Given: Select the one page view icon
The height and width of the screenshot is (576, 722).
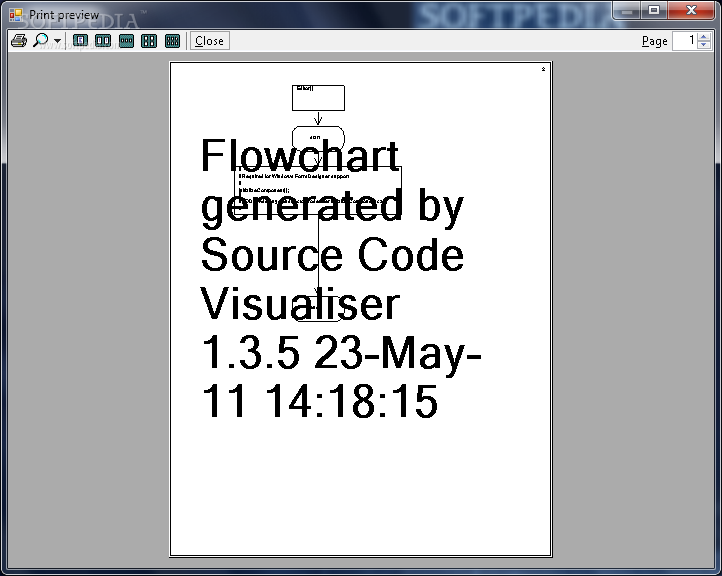Looking at the screenshot, I should point(81,41).
